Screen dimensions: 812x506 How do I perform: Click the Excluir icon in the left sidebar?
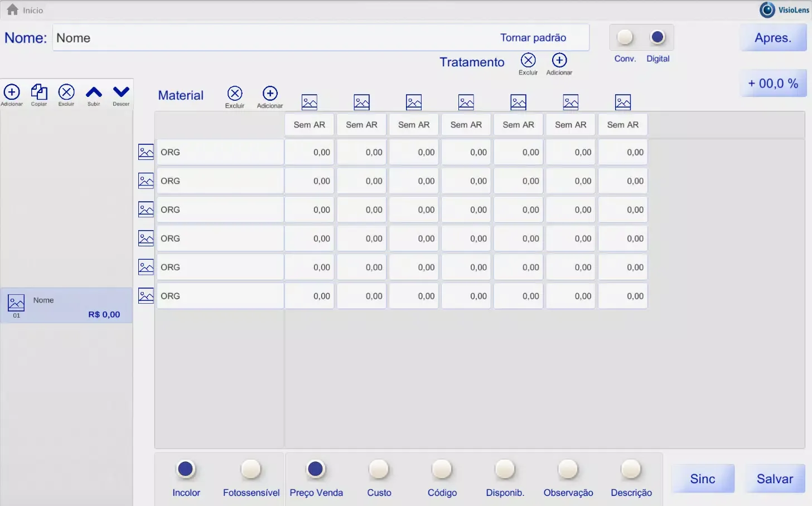click(x=66, y=92)
